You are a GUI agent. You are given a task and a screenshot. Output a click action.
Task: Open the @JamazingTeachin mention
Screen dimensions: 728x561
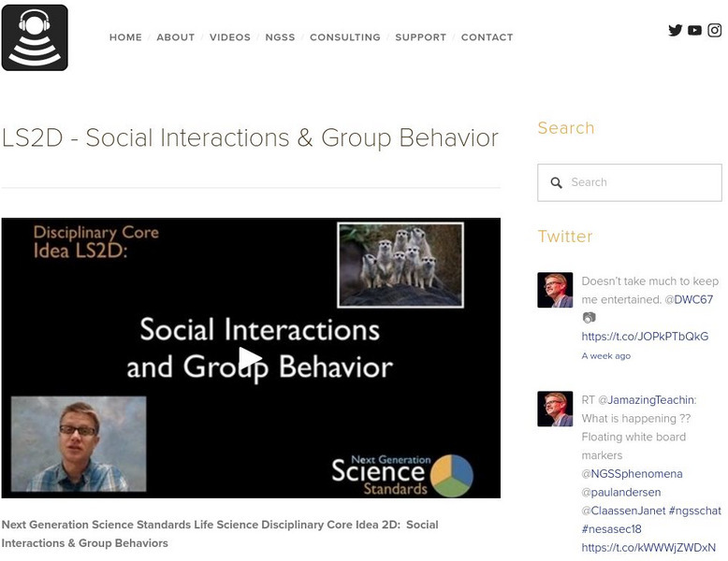tap(647, 400)
